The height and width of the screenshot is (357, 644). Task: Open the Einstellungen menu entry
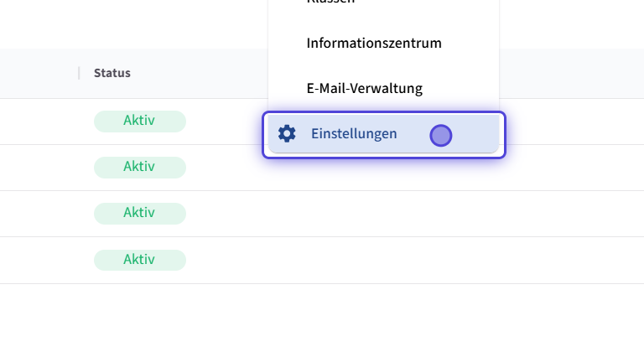(x=354, y=133)
